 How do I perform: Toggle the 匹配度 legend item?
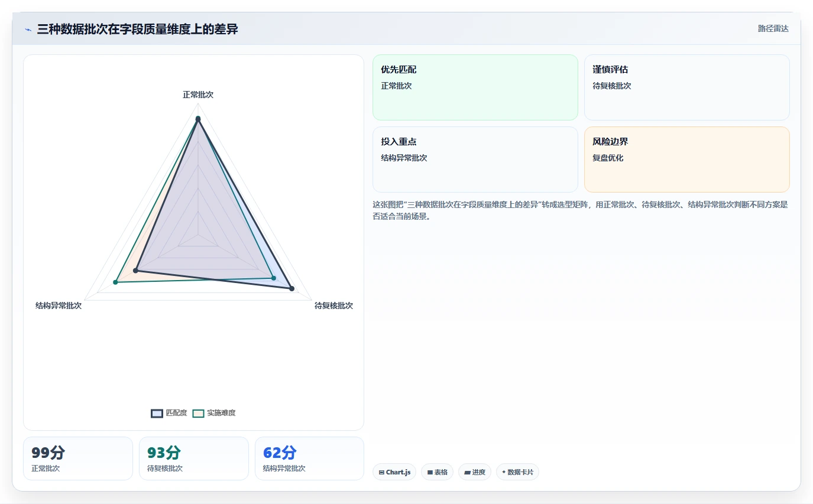[169, 413]
